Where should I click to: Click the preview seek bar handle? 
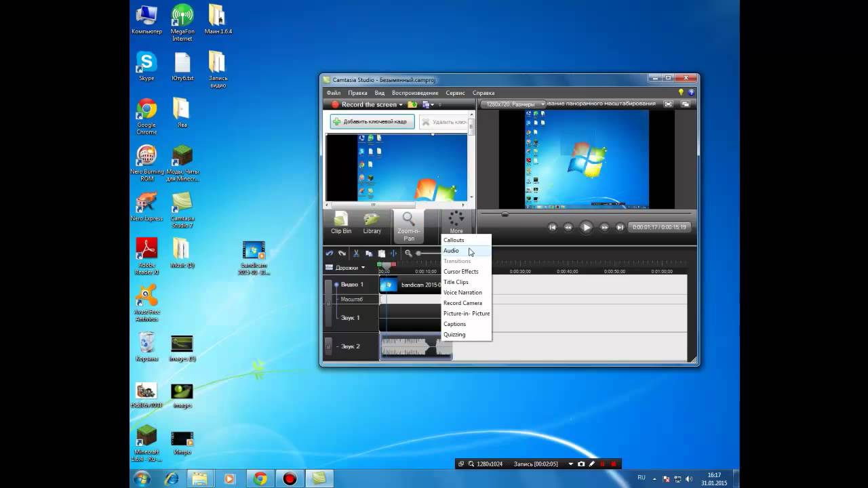point(505,214)
